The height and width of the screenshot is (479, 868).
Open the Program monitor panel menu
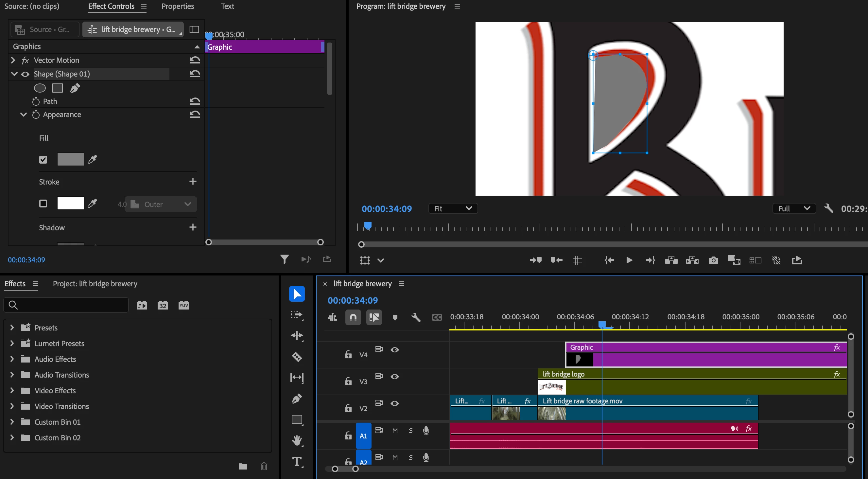tap(457, 6)
